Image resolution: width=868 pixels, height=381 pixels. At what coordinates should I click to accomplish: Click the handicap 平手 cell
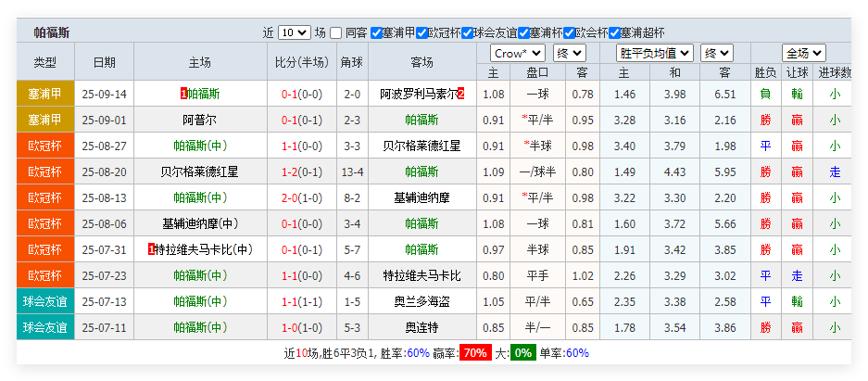pos(537,275)
